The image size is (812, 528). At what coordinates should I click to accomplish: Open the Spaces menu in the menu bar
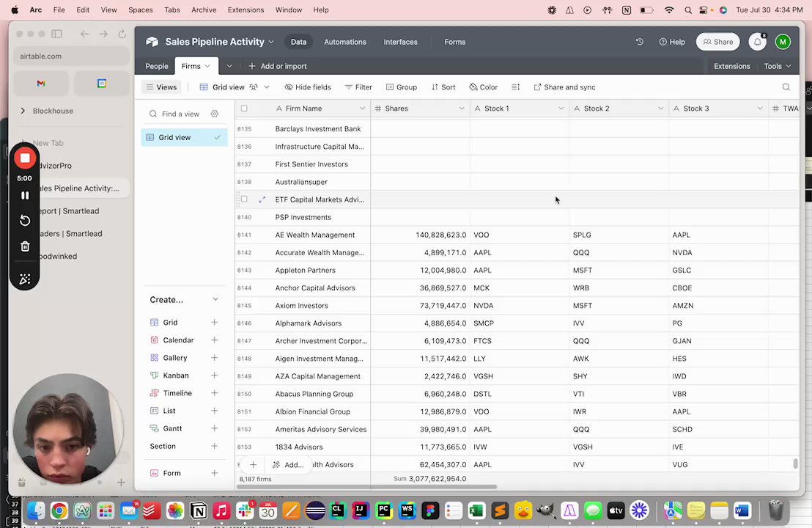(140, 10)
